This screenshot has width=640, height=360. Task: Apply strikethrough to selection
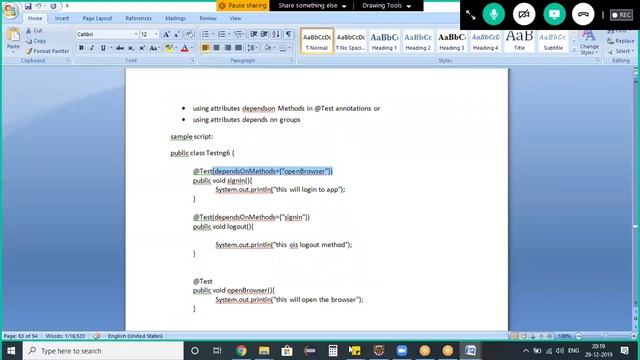click(120, 48)
